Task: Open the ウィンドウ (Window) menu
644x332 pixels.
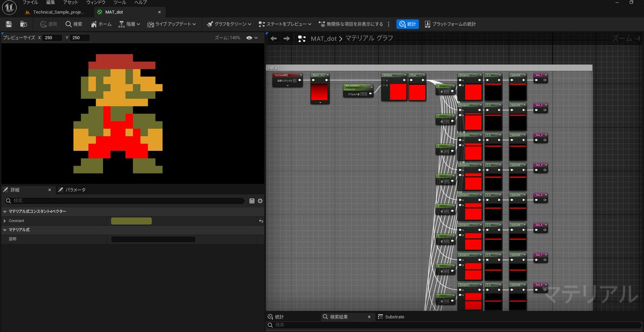Action: [x=96, y=3]
